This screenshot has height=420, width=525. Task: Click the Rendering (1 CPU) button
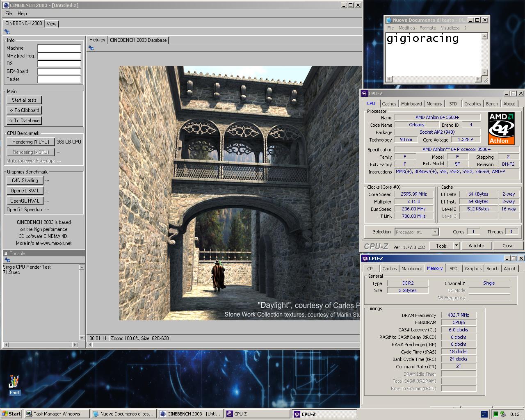pyautogui.click(x=31, y=142)
